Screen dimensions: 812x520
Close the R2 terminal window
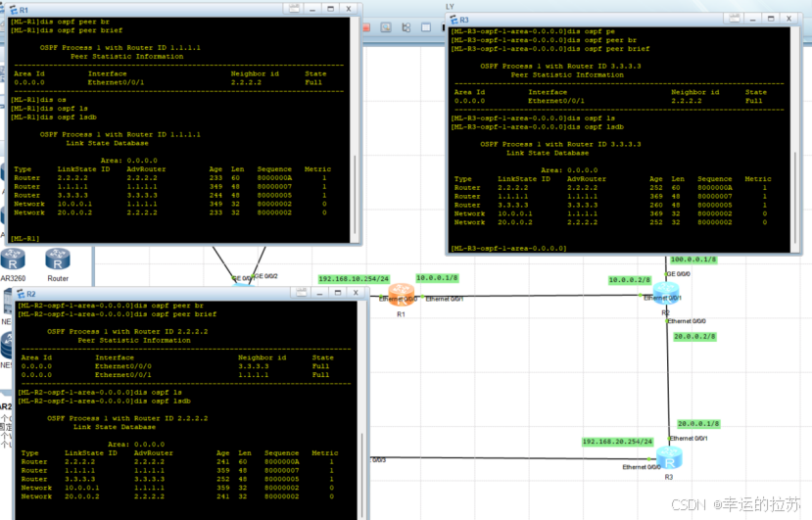pos(356,293)
